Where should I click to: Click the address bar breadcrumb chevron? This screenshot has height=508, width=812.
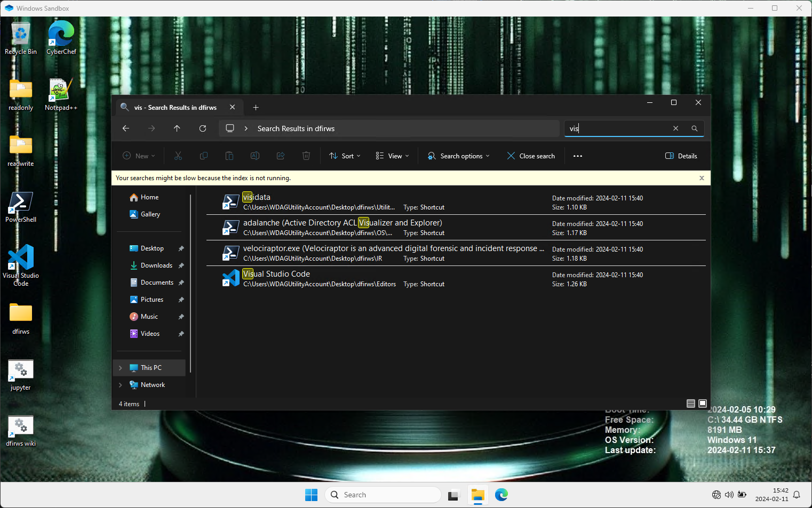(x=246, y=128)
